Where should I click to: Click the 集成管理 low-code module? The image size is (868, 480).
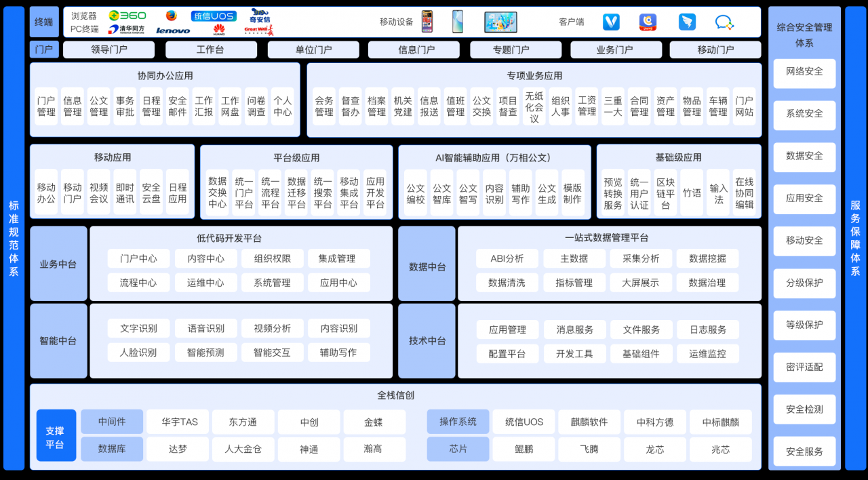coord(338,258)
